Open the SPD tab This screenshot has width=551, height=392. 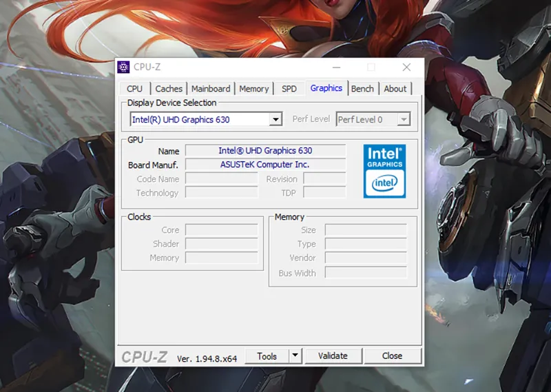coord(289,89)
